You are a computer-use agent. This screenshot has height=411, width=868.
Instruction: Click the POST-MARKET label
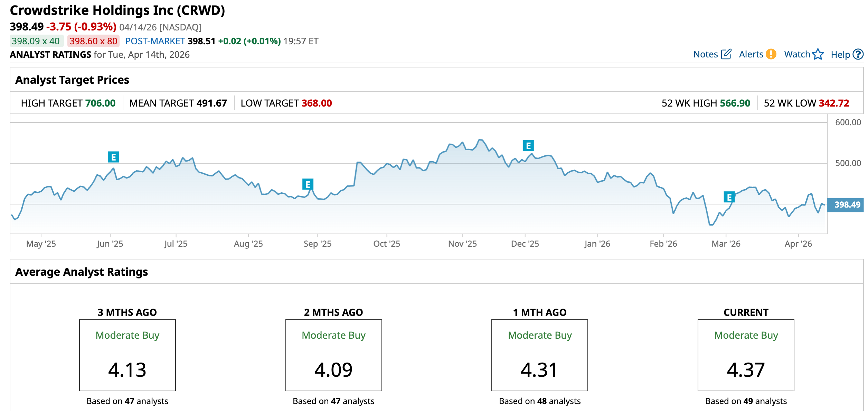pyautogui.click(x=155, y=41)
